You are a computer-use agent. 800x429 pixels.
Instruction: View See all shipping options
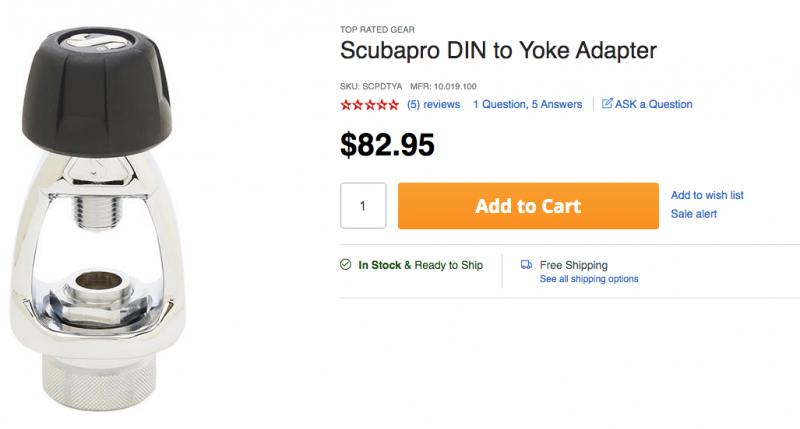589,279
